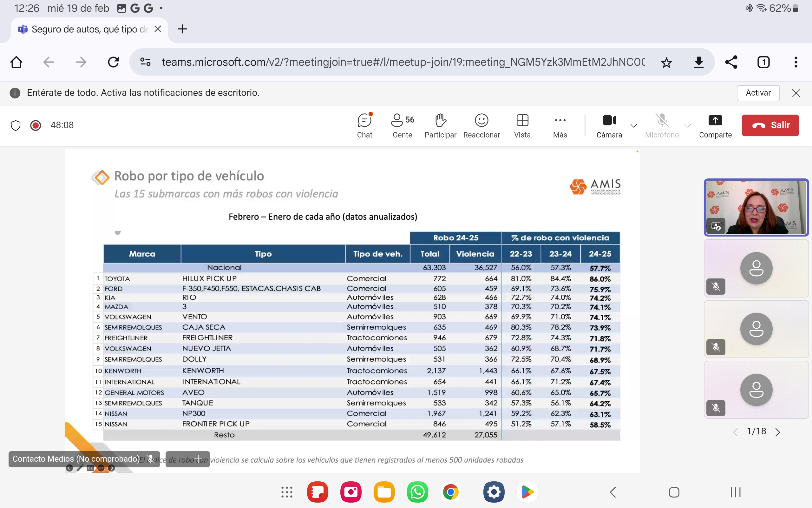This screenshot has height=508, width=812.
Task: Tap the Android back navigation button
Action: [613, 492]
